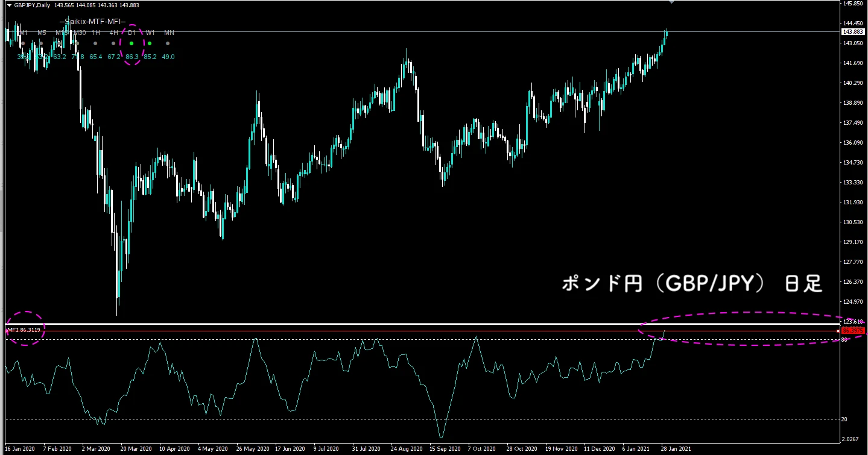
Task: Click the Saikix-MTF-MFI indicator title
Action: (x=92, y=22)
